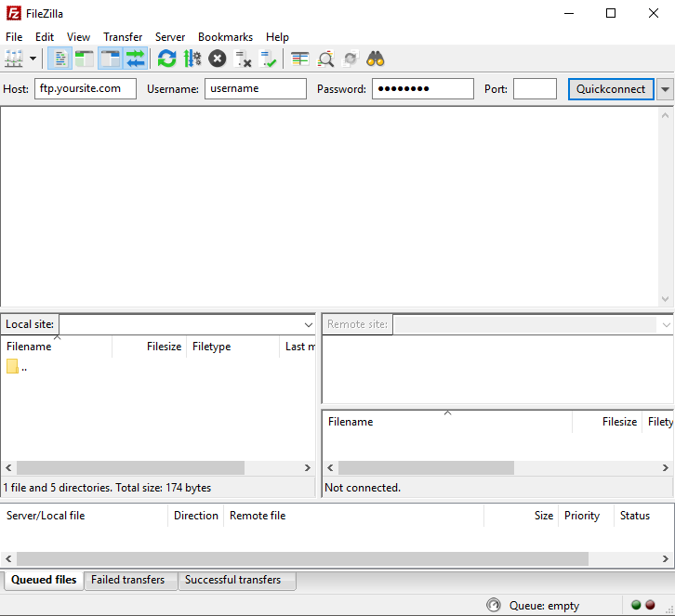Sort remote files by Filesize column

[x=607, y=422]
